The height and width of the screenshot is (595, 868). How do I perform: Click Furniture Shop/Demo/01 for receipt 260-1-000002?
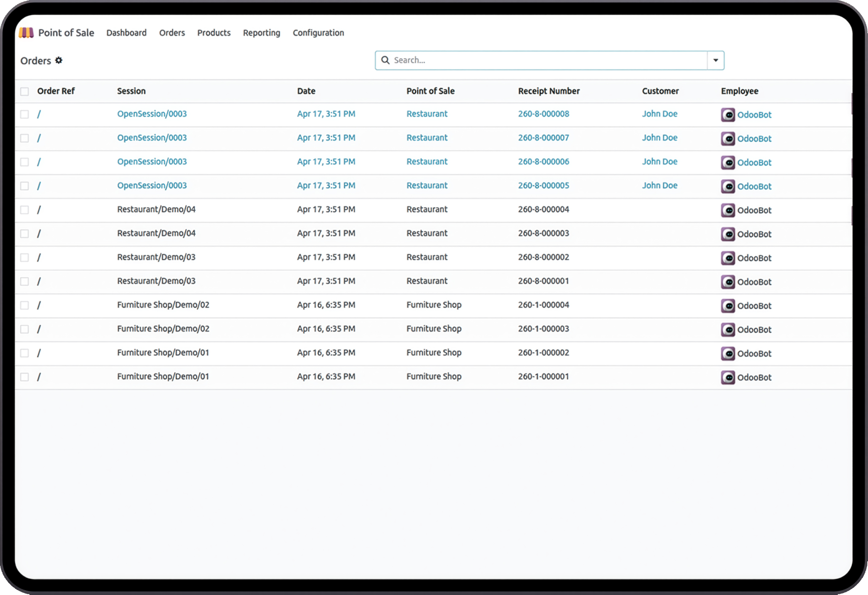click(163, 353)
